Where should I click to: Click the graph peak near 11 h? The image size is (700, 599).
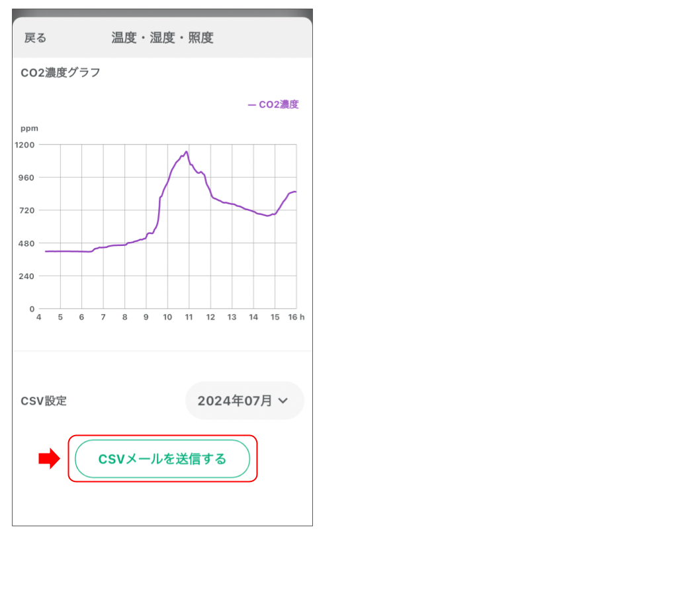coord(187,152)
